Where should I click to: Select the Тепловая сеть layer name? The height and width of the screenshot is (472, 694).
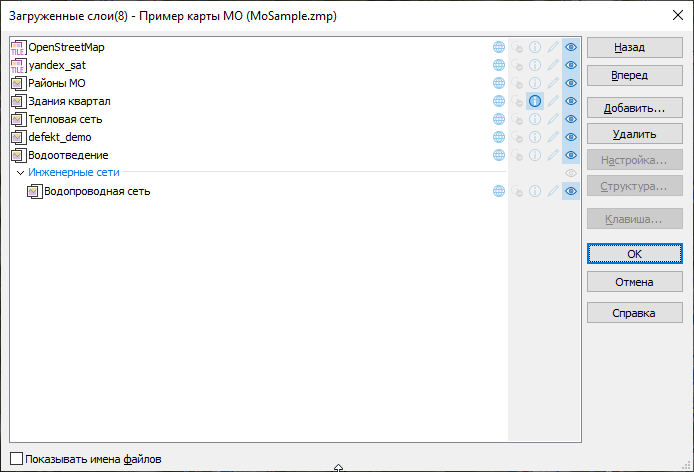point(65,119)
